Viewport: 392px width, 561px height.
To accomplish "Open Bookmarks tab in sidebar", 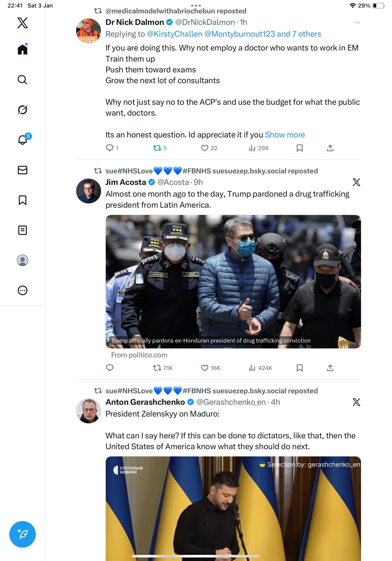I will click(x=23, y=200).
